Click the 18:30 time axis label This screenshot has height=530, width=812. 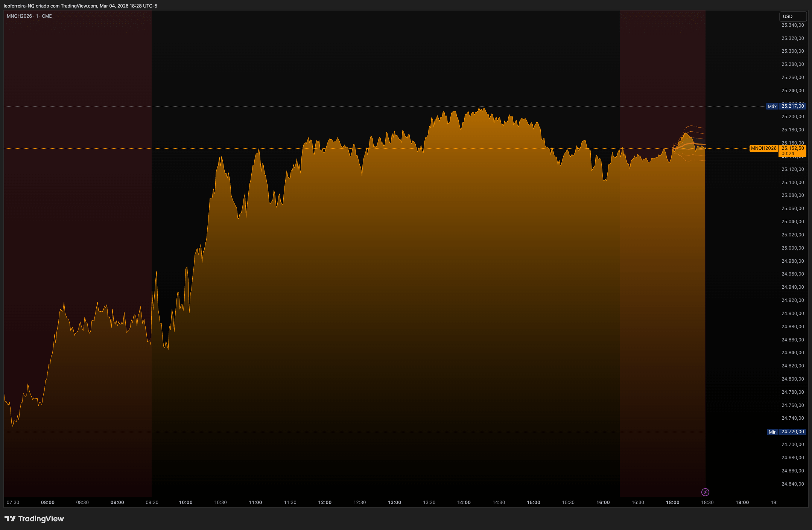(707, 503)
